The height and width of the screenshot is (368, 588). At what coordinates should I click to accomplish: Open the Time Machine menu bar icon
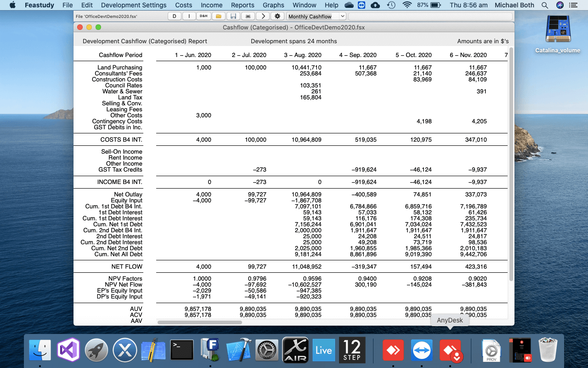(391, 5)
